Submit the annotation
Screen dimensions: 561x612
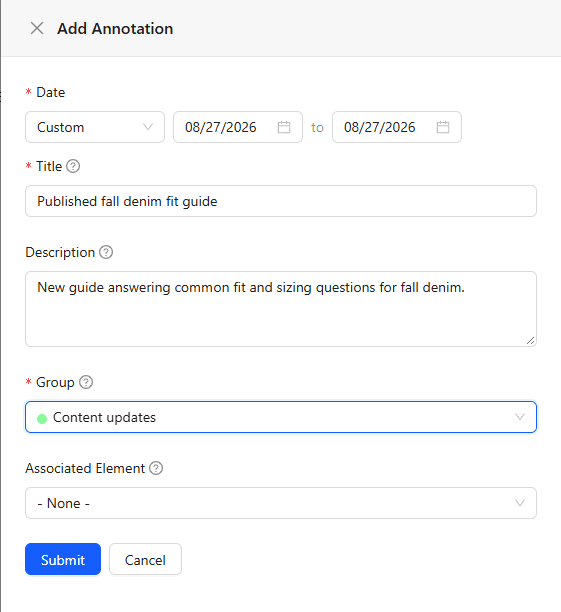(63, 559)
